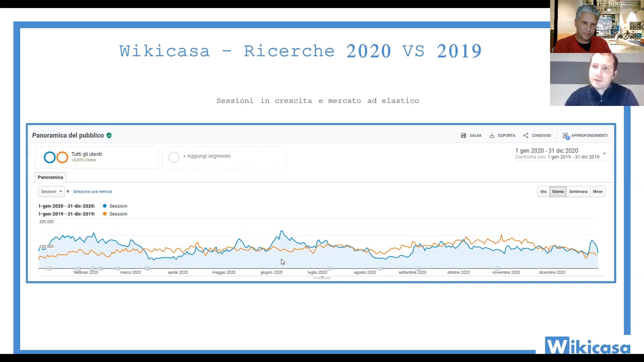Click the legend label 1-gen-2019 - 31-dic-2019
This screenshot has width=644, height=362.
67,214
